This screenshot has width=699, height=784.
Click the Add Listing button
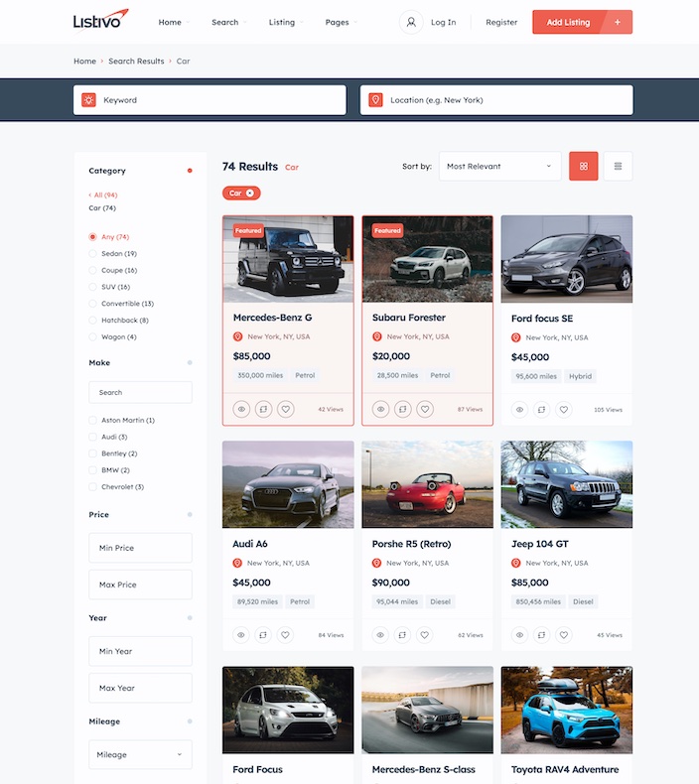(x=582, y=22)
